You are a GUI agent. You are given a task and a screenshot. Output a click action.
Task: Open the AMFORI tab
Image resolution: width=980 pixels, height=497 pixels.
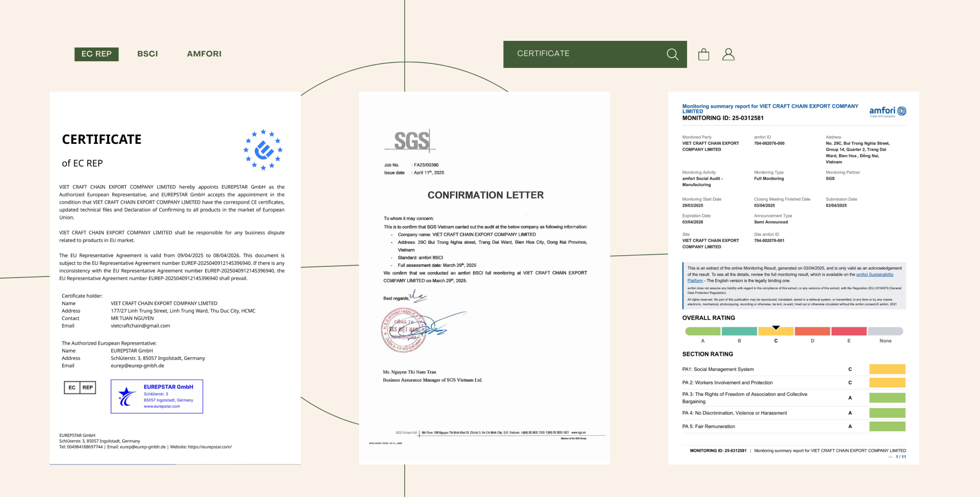204,54
